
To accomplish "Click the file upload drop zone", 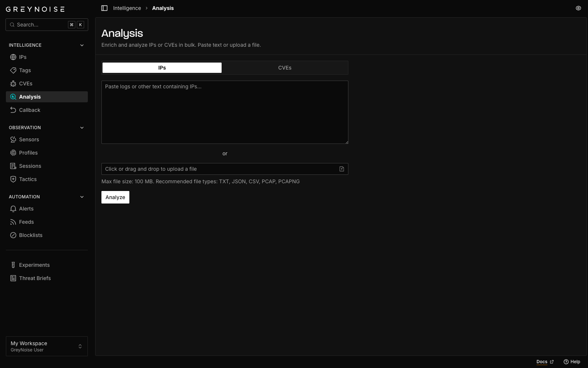I will point(225,169).
